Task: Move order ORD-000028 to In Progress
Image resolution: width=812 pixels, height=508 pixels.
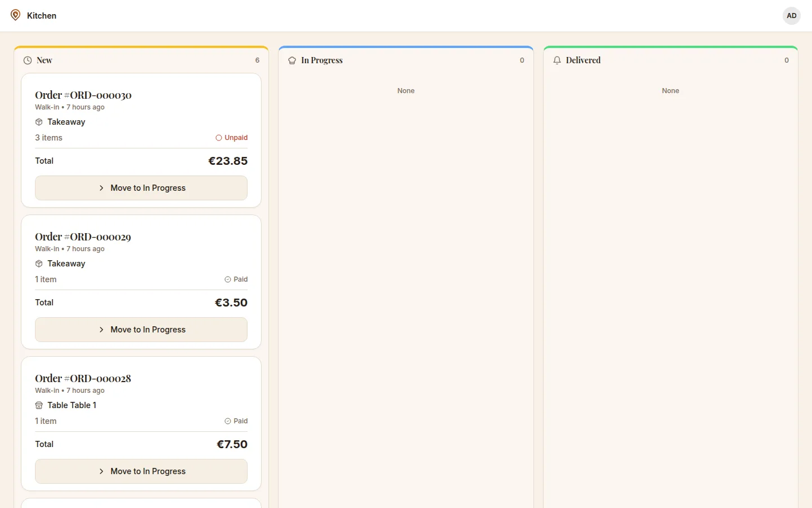Action: pos(141,471)
